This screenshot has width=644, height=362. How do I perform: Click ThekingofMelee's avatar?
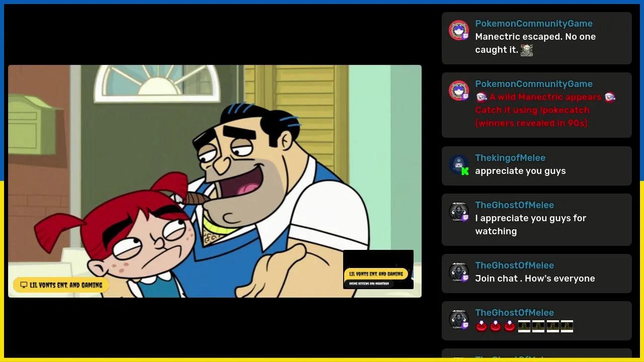coord(458,164)
